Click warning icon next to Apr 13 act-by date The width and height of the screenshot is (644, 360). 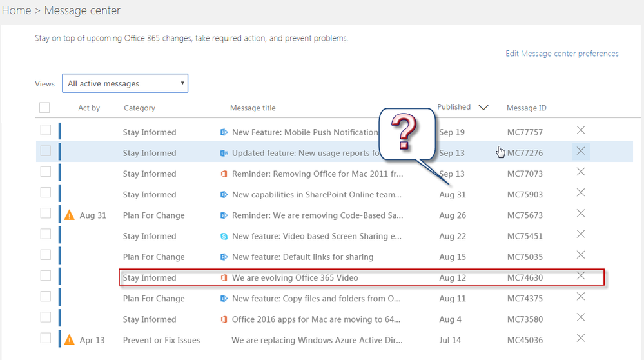pyautogui.click(x=70, y=340)
